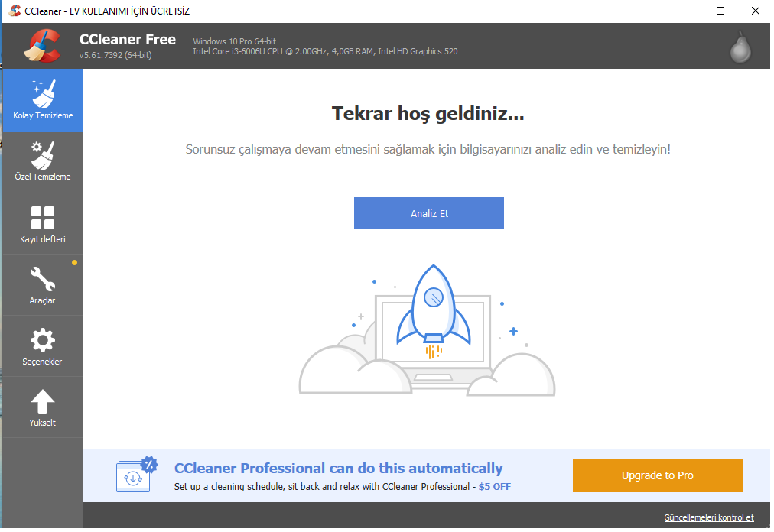
Task: Open the Yükselt upgrade section
Action: coord(43,407)
